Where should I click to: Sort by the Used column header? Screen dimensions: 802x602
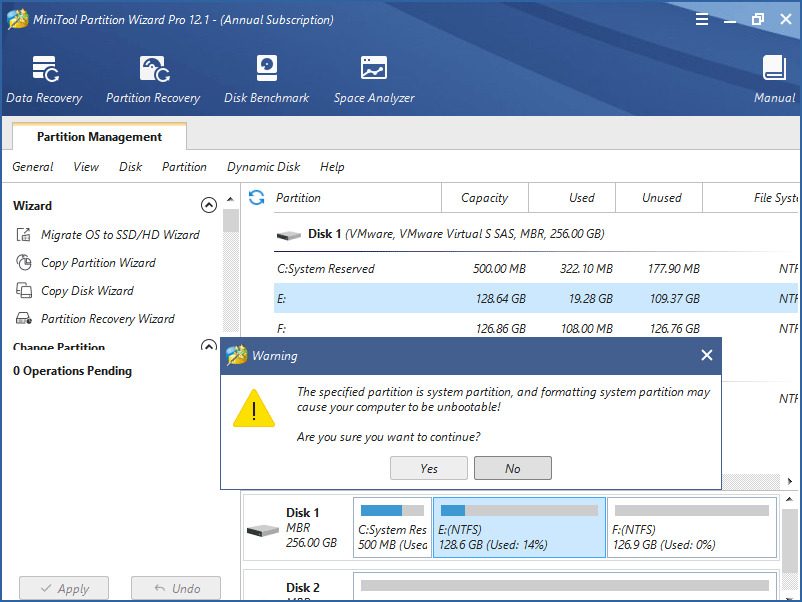click(572, 198)
